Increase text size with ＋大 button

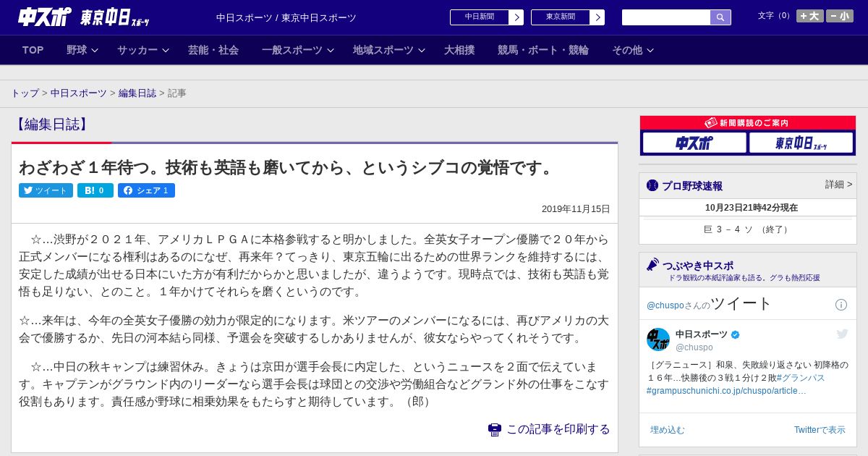(x=810, y=16)
